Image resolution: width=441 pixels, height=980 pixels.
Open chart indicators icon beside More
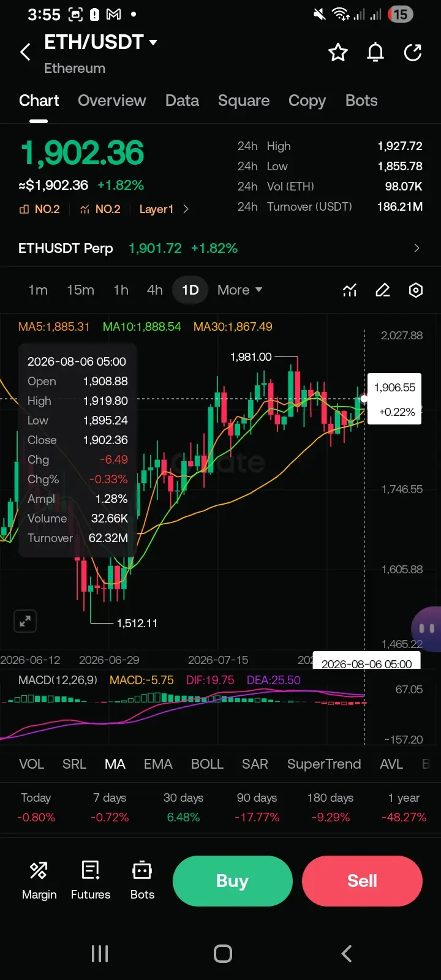pos(350,290)
